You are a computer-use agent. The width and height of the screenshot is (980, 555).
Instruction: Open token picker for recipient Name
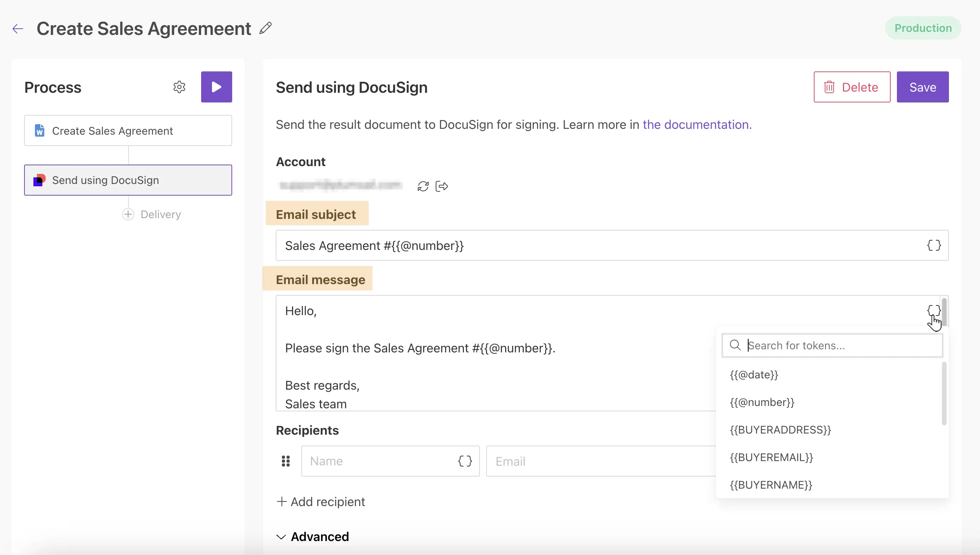coord(465,461)
